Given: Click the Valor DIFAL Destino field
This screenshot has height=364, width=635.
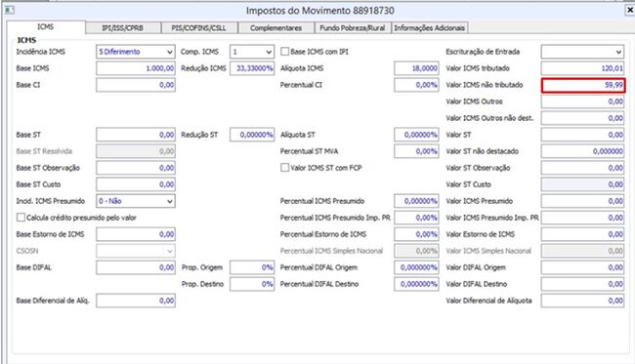Looking at the screenshot, I should point(582,284).
